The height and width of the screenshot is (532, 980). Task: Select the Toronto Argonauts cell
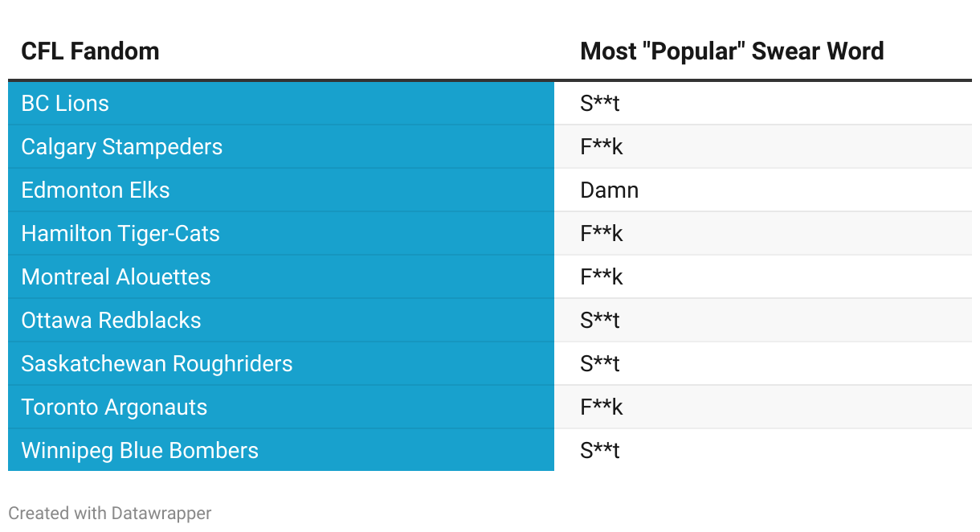point(114,407)
